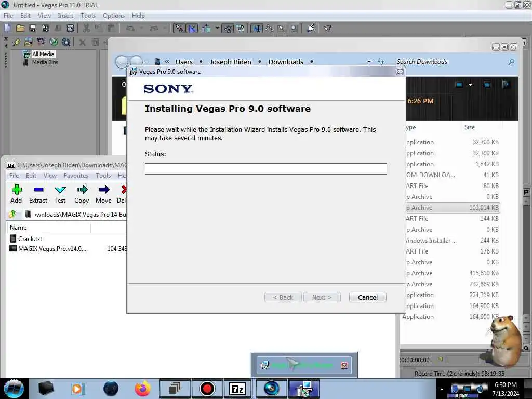Open Auto Ripple dropdown arrow
The image size is (532, 399).
pos(217,28)
